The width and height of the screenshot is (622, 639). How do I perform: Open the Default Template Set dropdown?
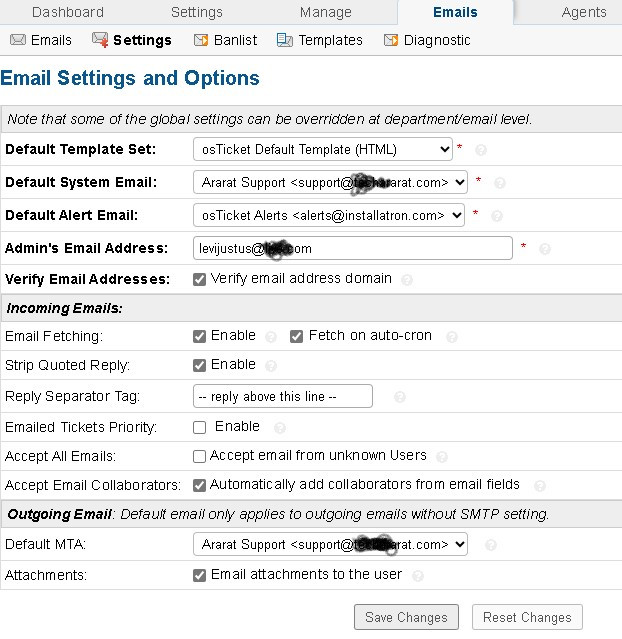323,150
